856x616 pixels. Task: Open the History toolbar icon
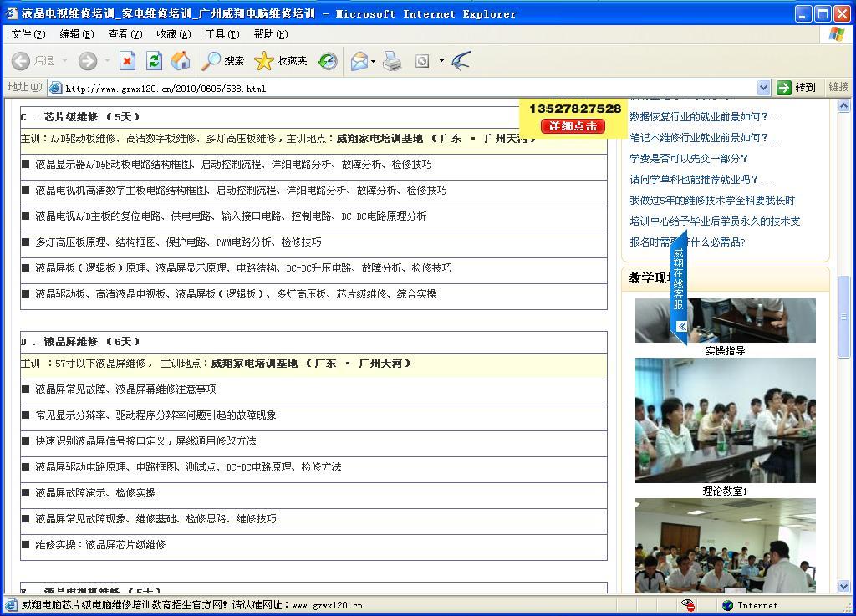tap(328, 61)
